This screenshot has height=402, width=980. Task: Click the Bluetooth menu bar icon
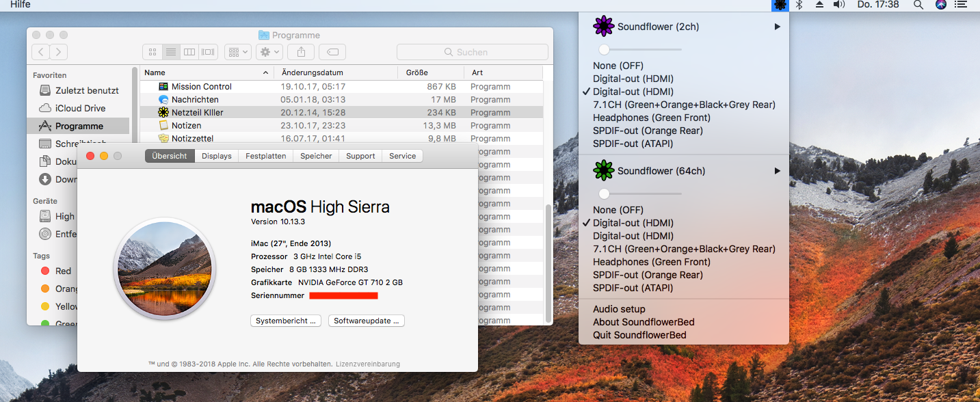coord(799,5)
